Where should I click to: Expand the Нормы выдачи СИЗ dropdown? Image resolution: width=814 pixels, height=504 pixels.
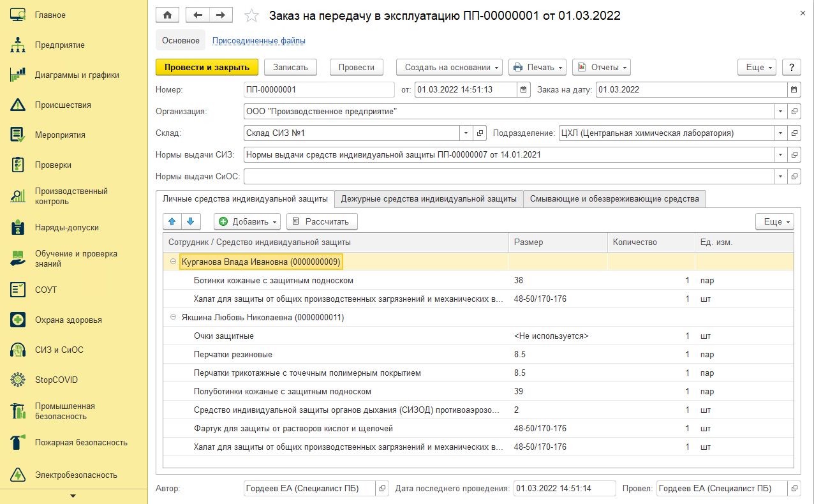point(781,154)
